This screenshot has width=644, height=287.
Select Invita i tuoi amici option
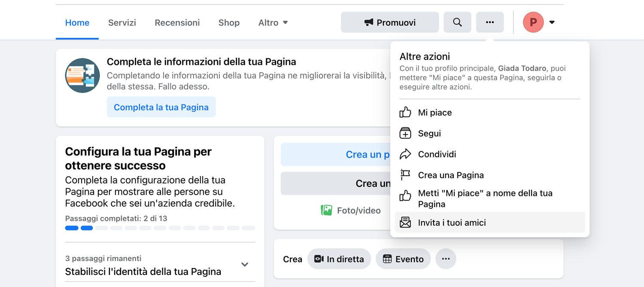(452, 223)
